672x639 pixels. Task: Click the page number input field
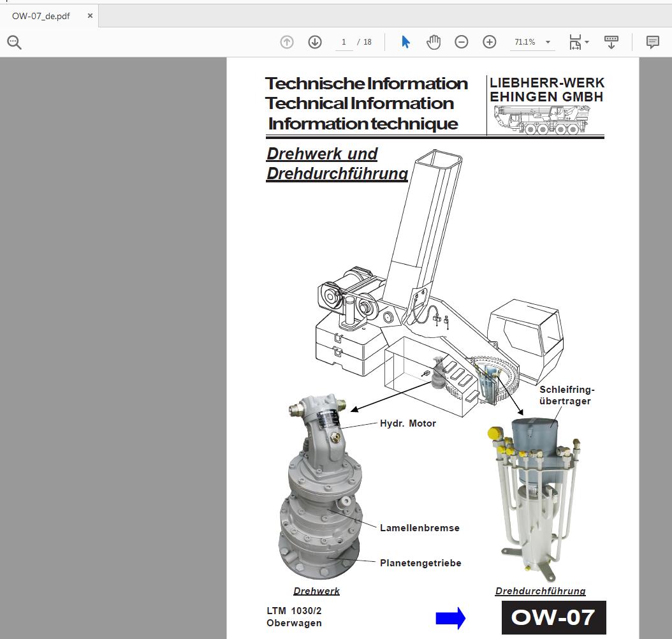tap(344, 42)
